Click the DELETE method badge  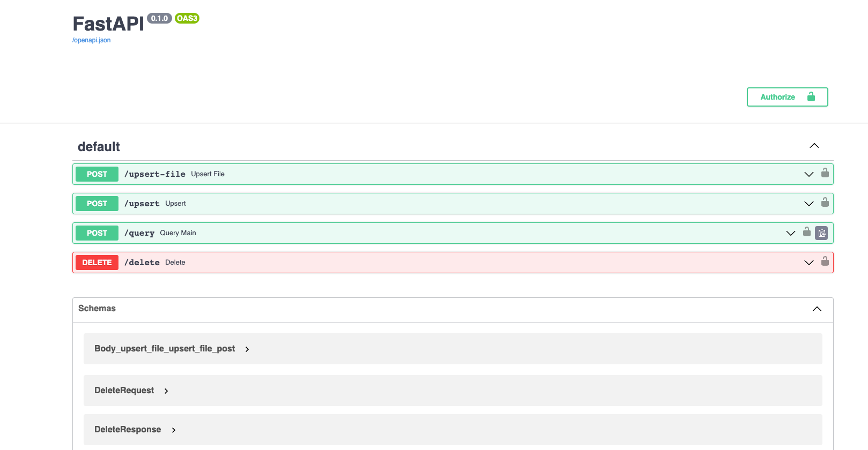97,262
